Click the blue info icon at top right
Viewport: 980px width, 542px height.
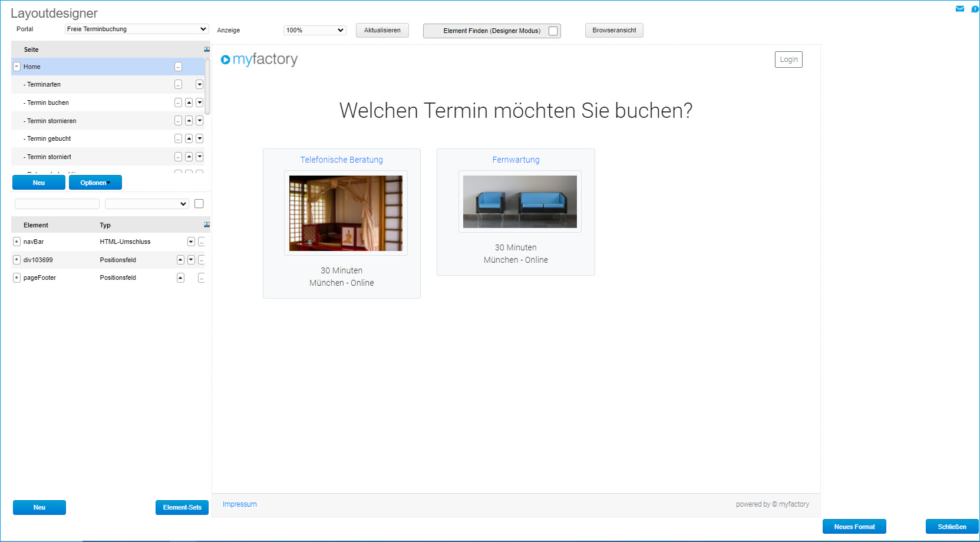click(975, 9)
